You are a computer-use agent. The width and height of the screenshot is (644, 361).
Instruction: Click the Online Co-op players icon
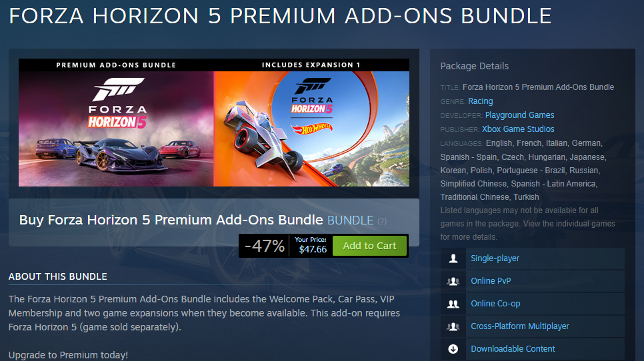coord(453,304)
